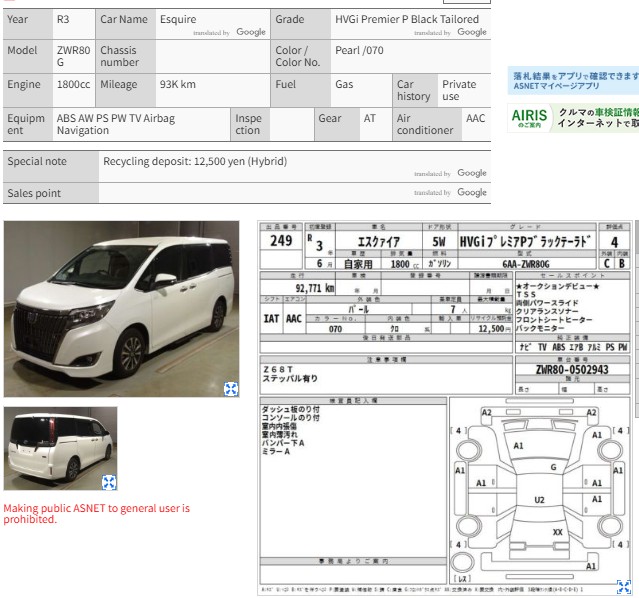Open the front view photo of white Esquire
Image resolution: width=639 pixels, height=598 pixels.
click(x=121, y=309)
